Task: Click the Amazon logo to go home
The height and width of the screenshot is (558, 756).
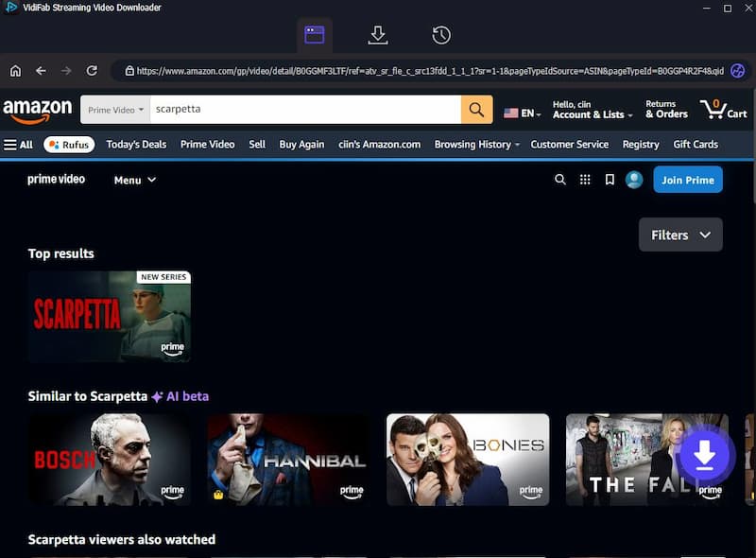Action: pyautogui.click(x=38, y=109)
